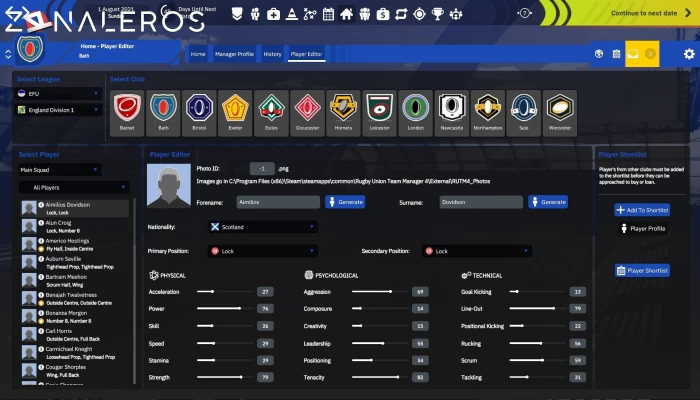The image size is (700, 400).
Task: Open the tactics board icon in top toolbar
Action: (310, 14)
